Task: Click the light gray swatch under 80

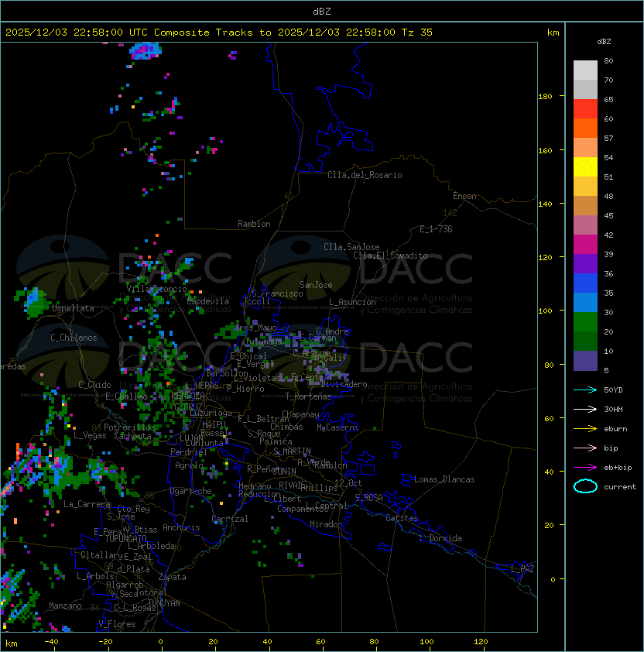Action: (585, 70)
